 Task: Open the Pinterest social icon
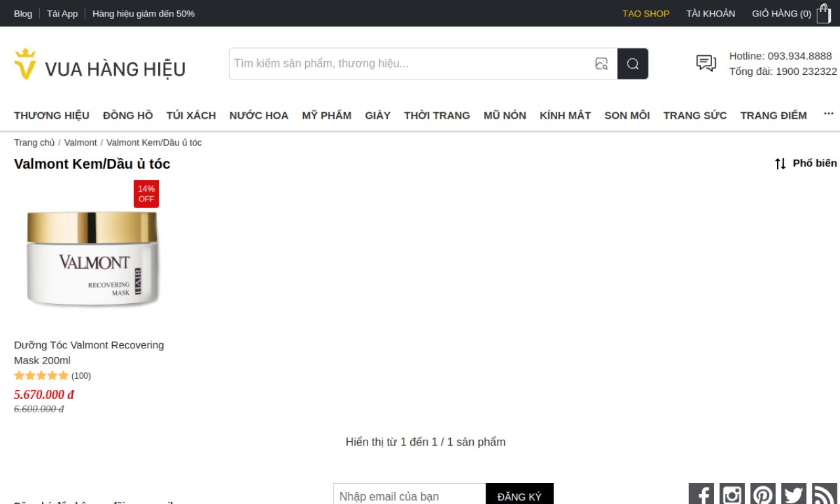coord(763,494)
